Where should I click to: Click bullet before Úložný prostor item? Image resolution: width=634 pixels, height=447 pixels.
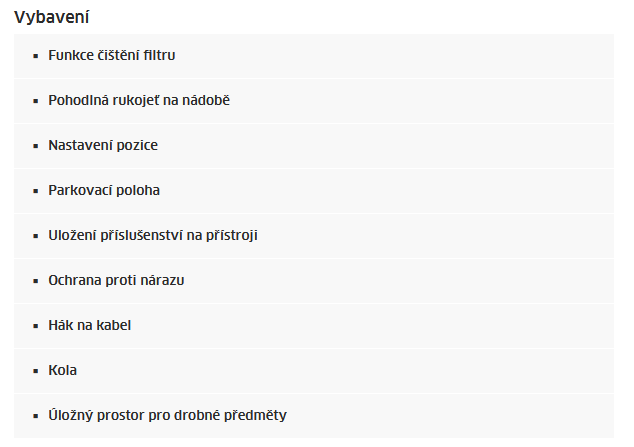[36, 416]
